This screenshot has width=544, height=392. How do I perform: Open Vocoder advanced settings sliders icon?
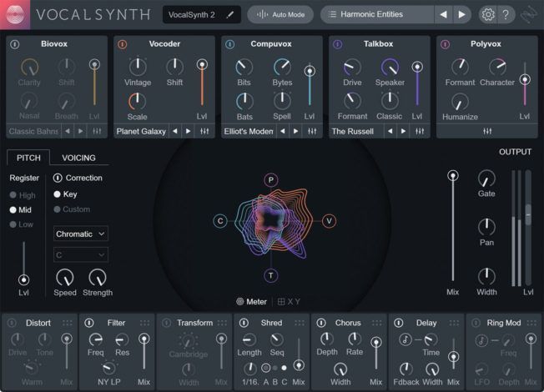(204, 131)
